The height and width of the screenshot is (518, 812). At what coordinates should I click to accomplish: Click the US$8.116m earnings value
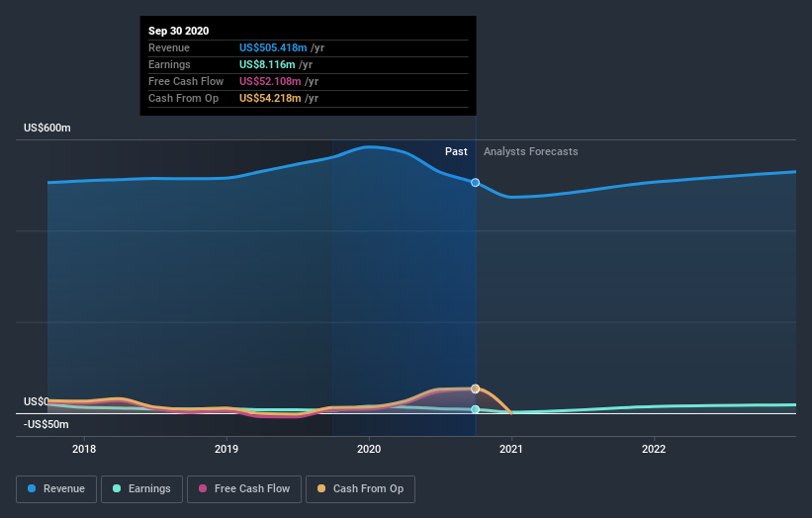(x=267, y=64)
